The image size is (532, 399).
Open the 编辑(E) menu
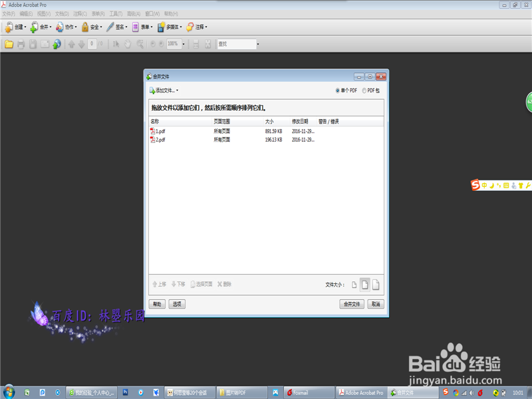[x=26, y=13]
